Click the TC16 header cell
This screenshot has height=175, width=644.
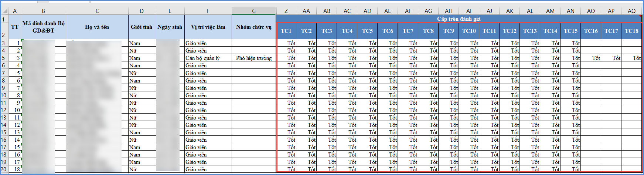[591, 31]
